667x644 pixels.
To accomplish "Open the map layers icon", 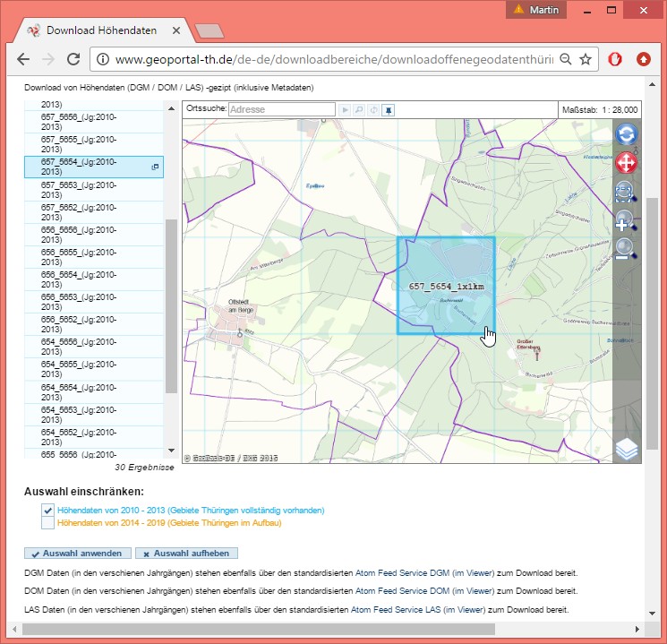I will 627,449.
